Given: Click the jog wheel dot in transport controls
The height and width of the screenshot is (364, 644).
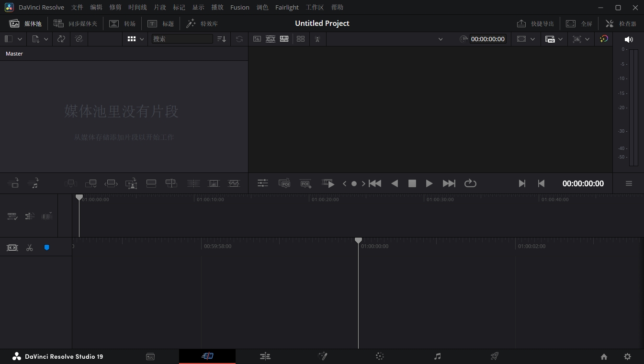Looking at the screenshot, I should tap(354, 183).
